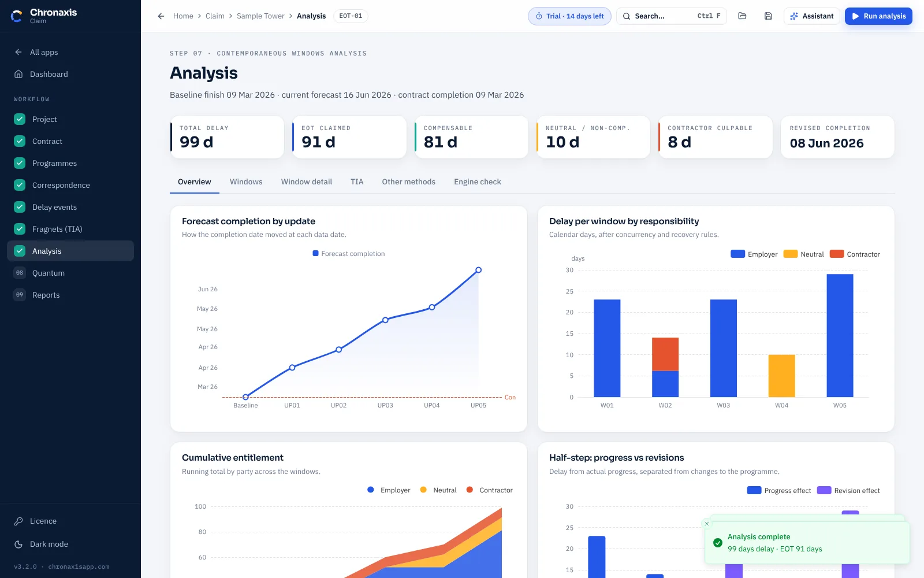Toggle the Neutral legend swatch in Delay per window
The image size is (924, 578).
(x=790, y=254)
